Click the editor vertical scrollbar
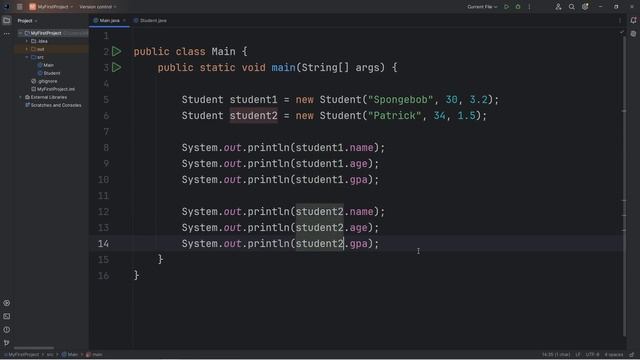640x360 pixels. 624,186
